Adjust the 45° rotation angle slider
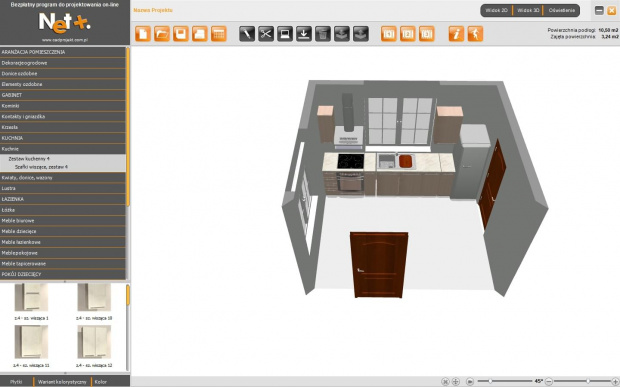The height and width of the screenshot is (387, 620). pyautogui.click(x=490, y=381)
